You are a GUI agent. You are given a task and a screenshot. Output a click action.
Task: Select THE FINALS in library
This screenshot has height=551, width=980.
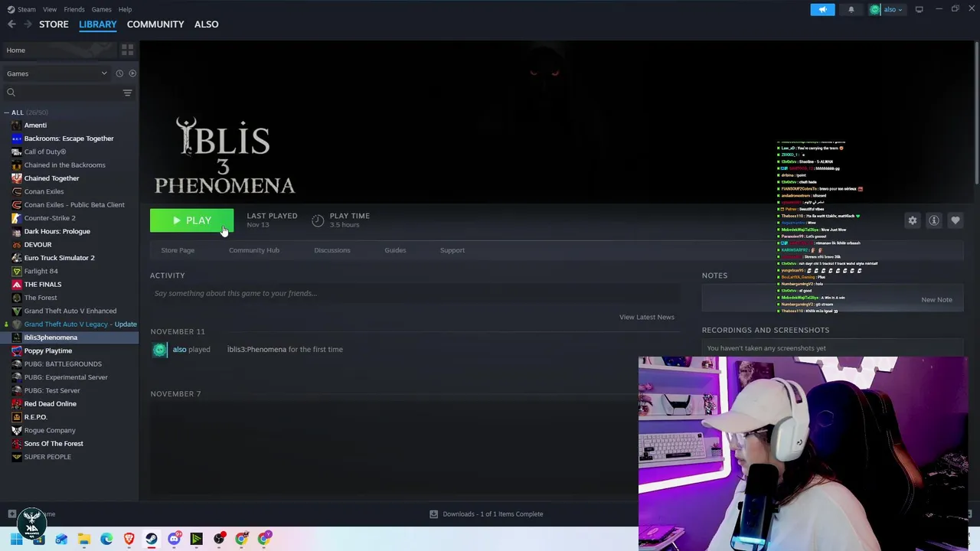click(x=43, y=285)
